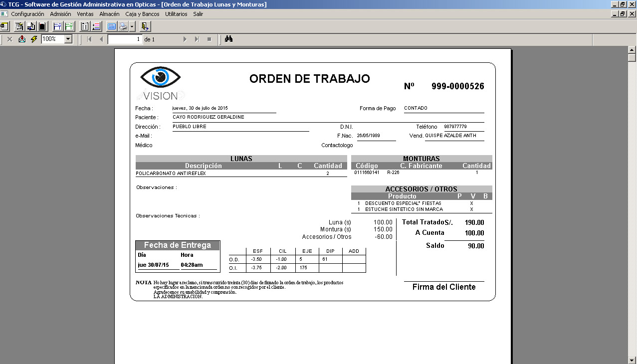Go to the last page of the report
The height and width of the screenshot is (364, 637).
coord(197,39)
